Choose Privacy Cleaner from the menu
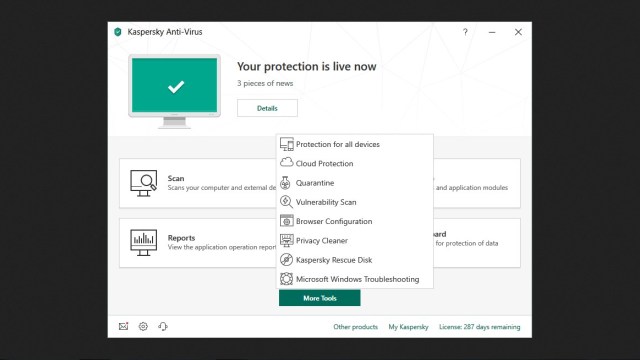640x360 pixels. [354, 240]
